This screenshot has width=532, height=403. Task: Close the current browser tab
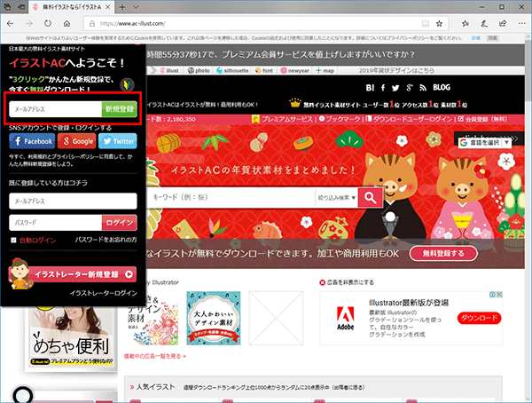108,7
